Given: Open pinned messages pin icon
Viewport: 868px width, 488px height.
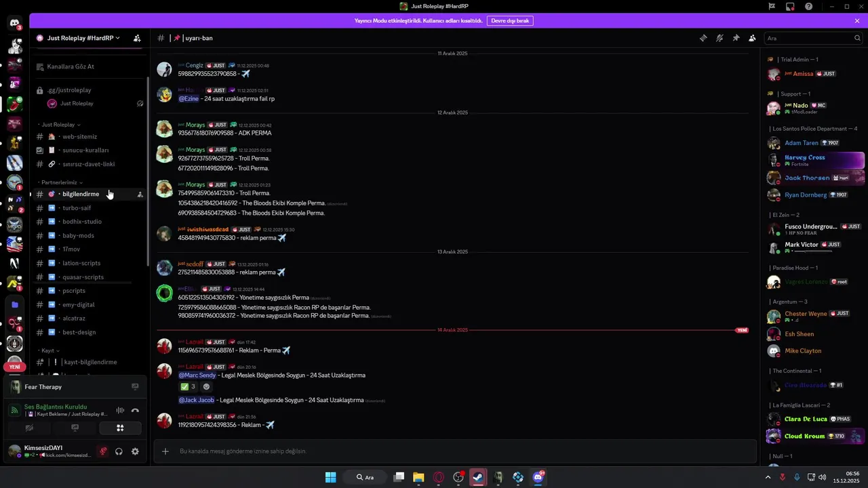Looking at the screenshot, I should [736, 38].
